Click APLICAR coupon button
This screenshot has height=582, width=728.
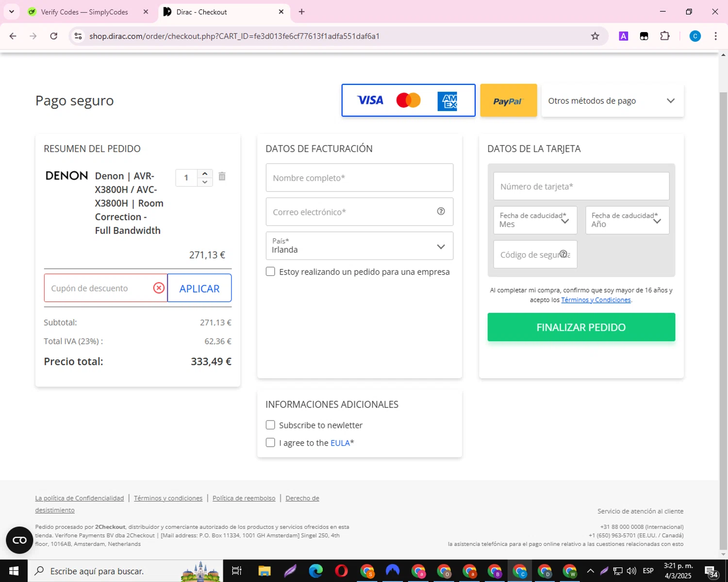[199, 288]
